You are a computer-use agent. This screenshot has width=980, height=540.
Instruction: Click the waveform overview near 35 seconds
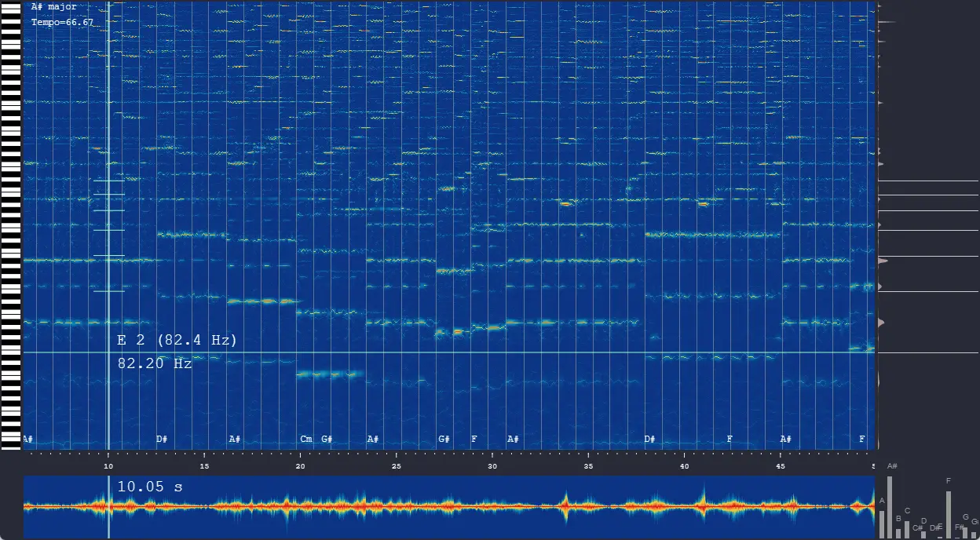click(x=587, y=506)
